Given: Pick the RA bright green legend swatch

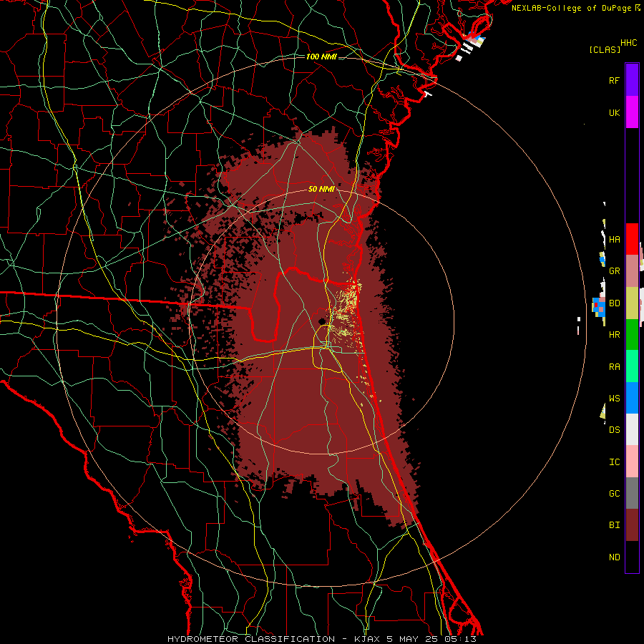Looking at the screenshot, I should point(632,366).
